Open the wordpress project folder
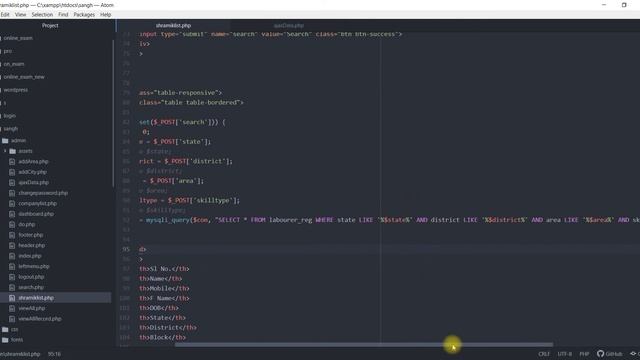Image resolution: width=640 pixels, height=360 pixels. [x=16, y=90]
